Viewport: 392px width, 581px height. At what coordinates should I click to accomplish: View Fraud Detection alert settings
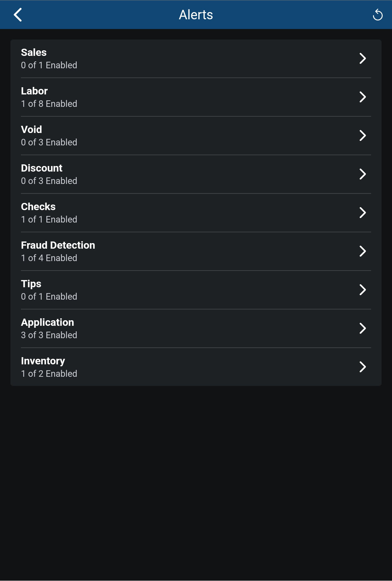pyautogui.click(x=58, y=252)
